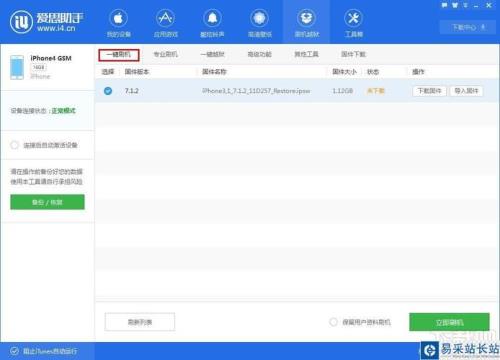
Task: Click 正常模式 connection status text
Action: 64,111
